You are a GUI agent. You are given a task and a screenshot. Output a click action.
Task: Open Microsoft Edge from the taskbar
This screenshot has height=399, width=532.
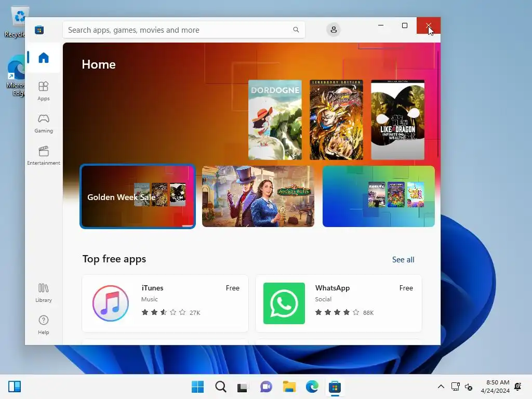coord(312,387)
